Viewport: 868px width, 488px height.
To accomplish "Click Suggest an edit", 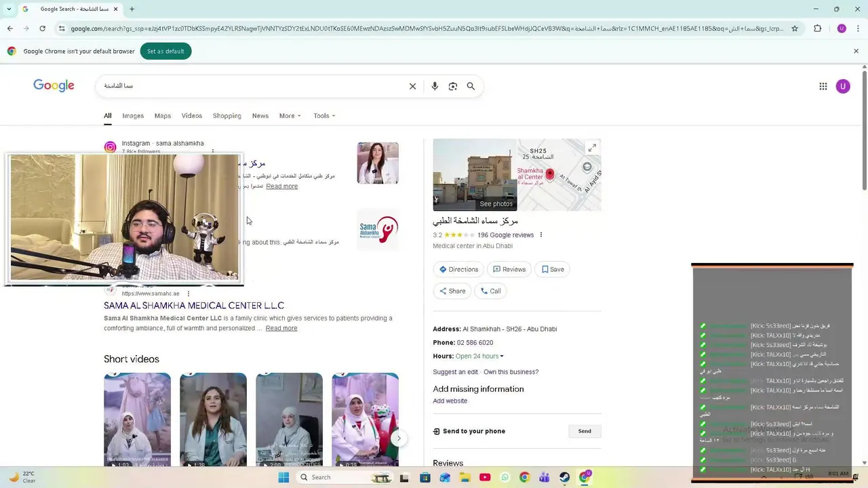I will 456,372.
